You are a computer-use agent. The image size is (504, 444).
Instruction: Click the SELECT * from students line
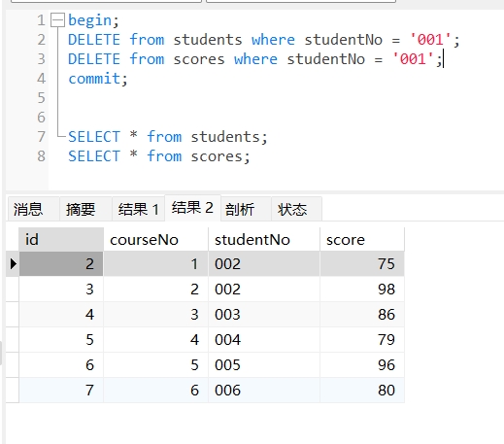[168, 137]
